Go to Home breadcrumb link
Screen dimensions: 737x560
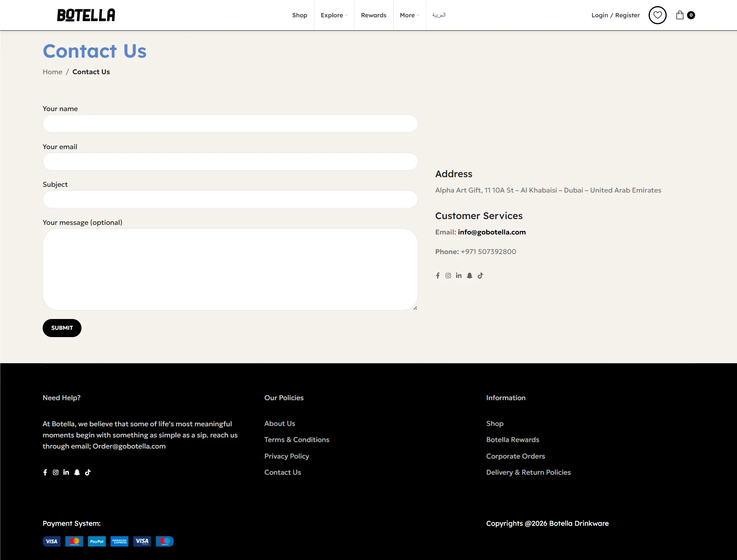click(x=52, y=72)
